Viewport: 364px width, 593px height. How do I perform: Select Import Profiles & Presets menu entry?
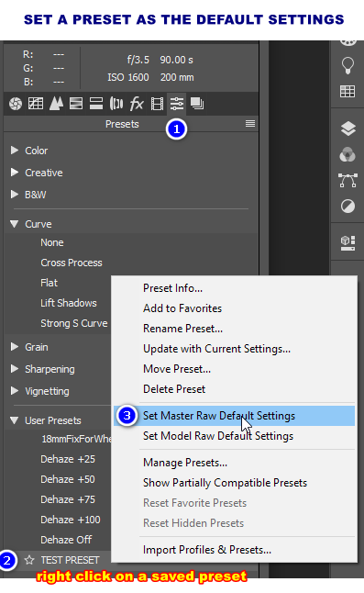(x=207, y=550)
